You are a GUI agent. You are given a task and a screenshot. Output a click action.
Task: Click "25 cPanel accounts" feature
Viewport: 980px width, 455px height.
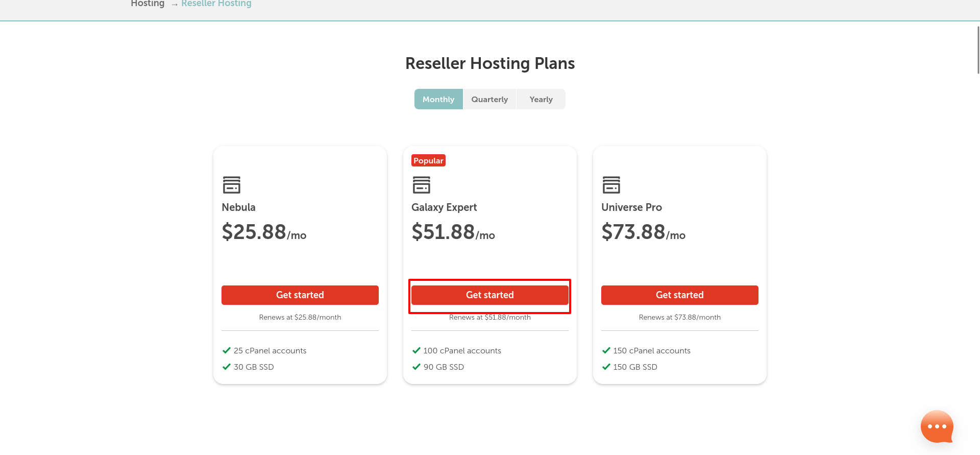pyautogui.click(x=270, y=351)
